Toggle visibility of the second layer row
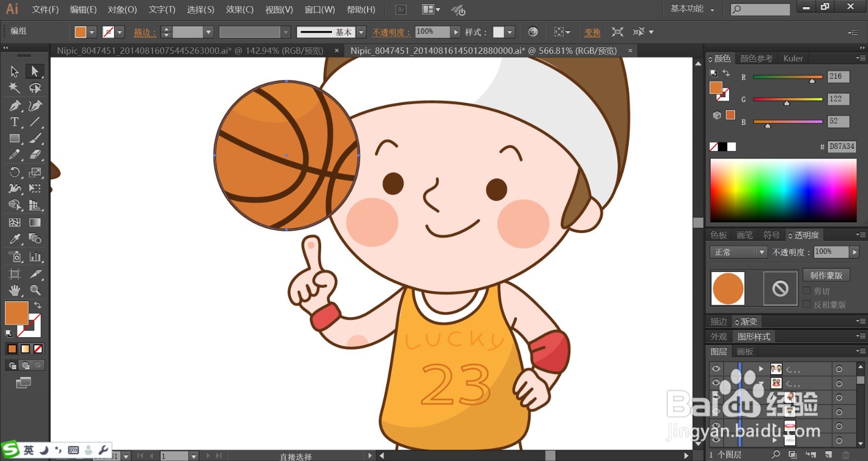The height and width of the screenshot is (461, 868). [716, 383]
